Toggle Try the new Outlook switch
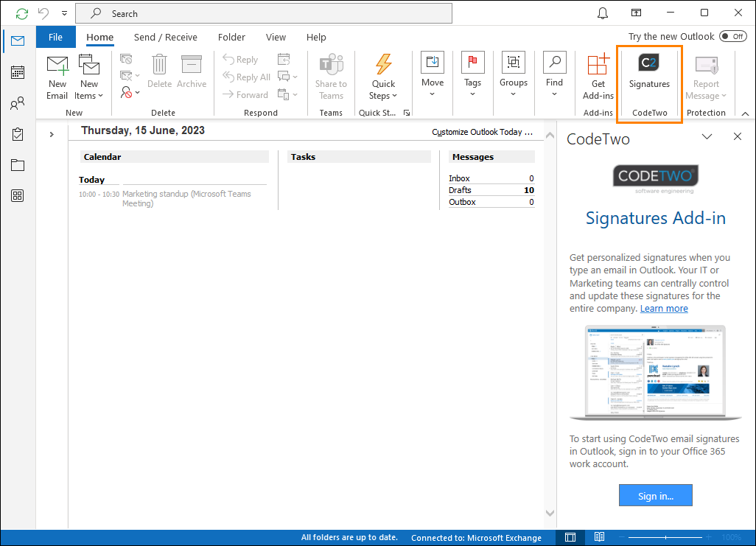Screen dimensions: 756x546 click(x=733, y=37)
